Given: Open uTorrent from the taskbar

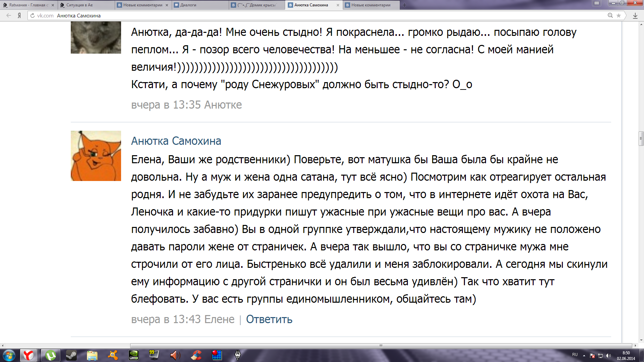Looking at the screenshot, I should (51, 355).
